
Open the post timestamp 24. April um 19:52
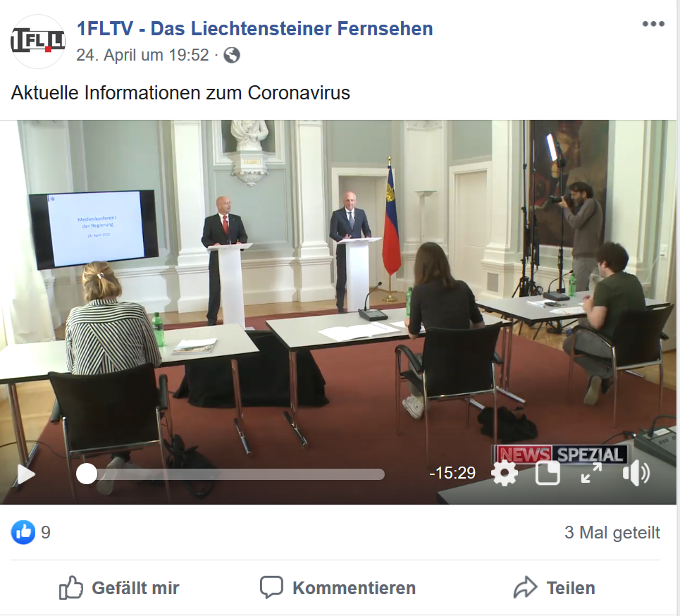click(142, 55)
